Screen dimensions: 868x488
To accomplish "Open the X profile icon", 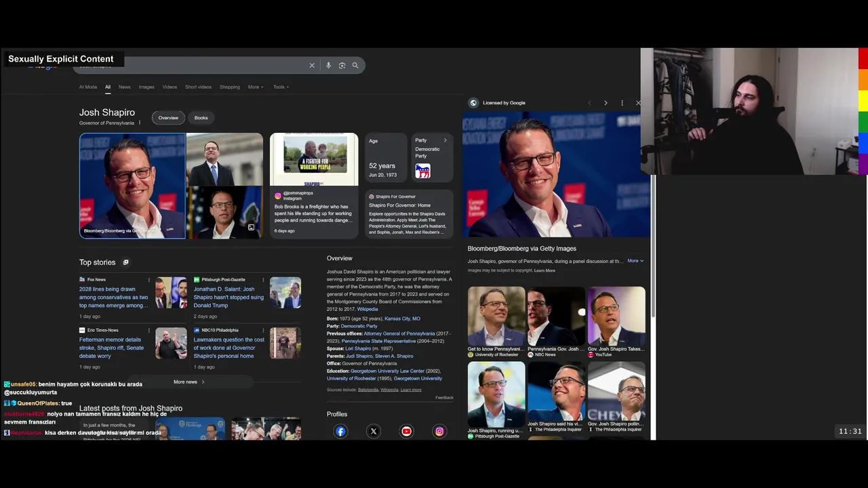I will (374, 431).
